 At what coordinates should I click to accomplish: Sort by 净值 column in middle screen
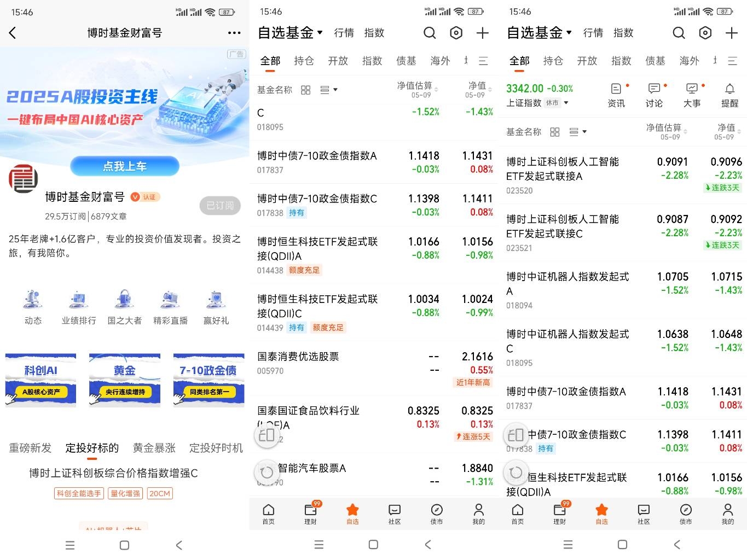(479, 90)
